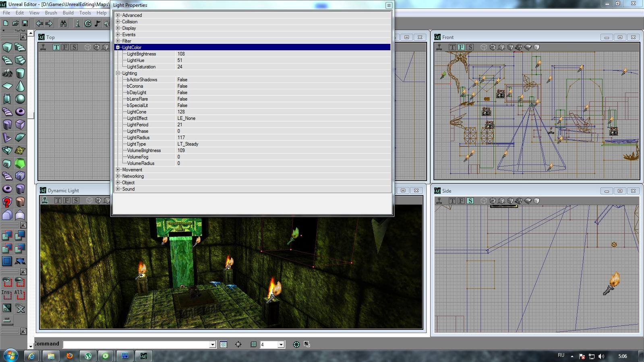Select the Cone brush builder

pos(20,86)
